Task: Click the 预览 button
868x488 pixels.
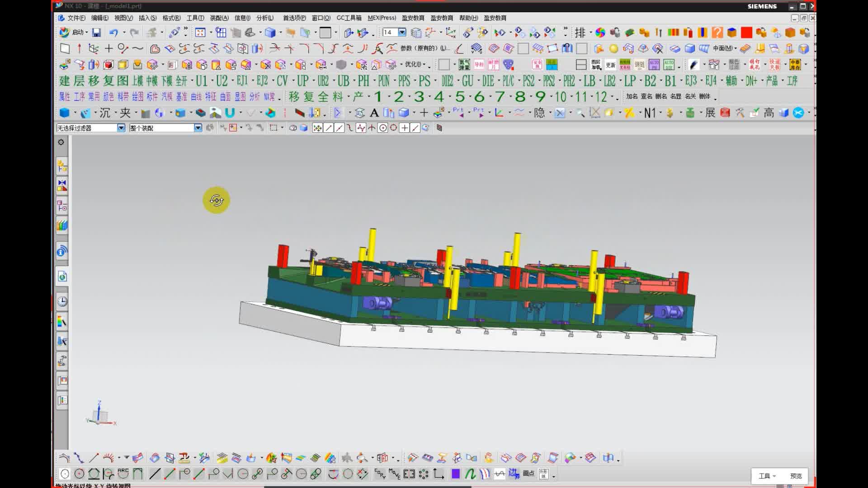Action: click(x=796, y=476)
